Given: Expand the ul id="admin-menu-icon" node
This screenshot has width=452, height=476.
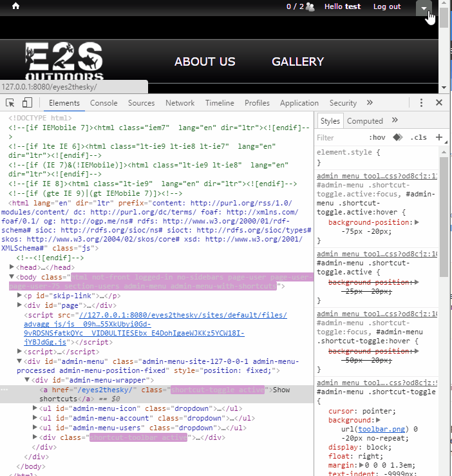Looking at the screenshot, I should [35, 408].
